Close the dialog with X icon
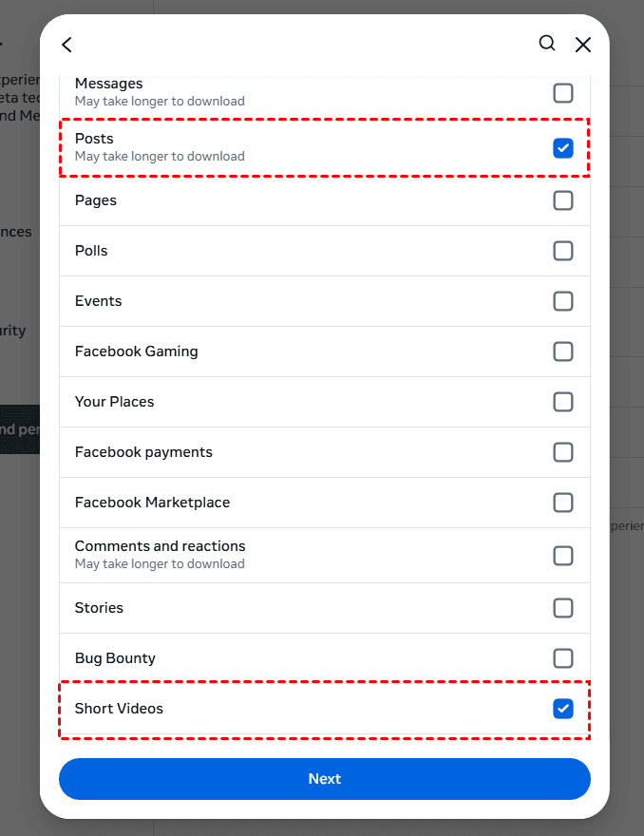Image resolution: width=644 pixels, height=836 pixels. click(583, 45)
